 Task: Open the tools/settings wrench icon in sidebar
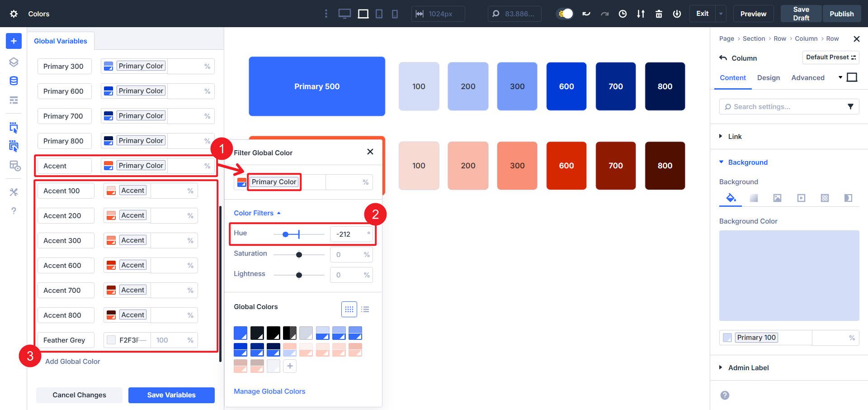(x=14, y=192)
